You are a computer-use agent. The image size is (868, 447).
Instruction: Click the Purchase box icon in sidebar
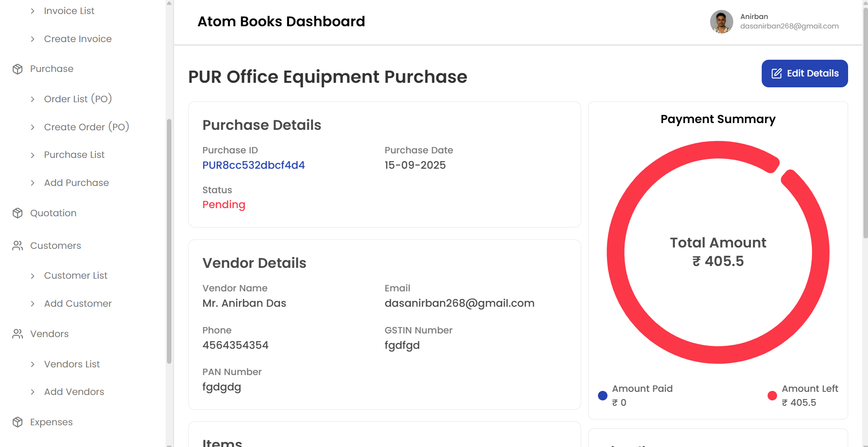(18, 69)
